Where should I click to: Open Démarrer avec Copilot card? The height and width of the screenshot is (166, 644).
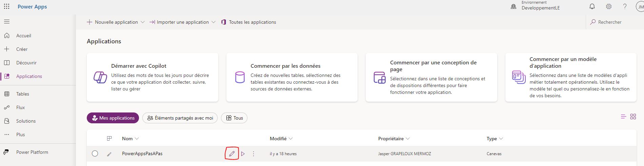153,77
